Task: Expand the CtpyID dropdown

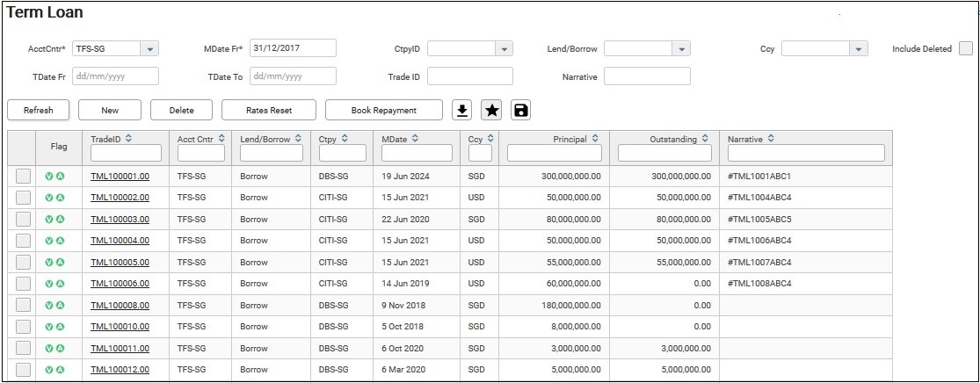Action: [x=504, y=49]
